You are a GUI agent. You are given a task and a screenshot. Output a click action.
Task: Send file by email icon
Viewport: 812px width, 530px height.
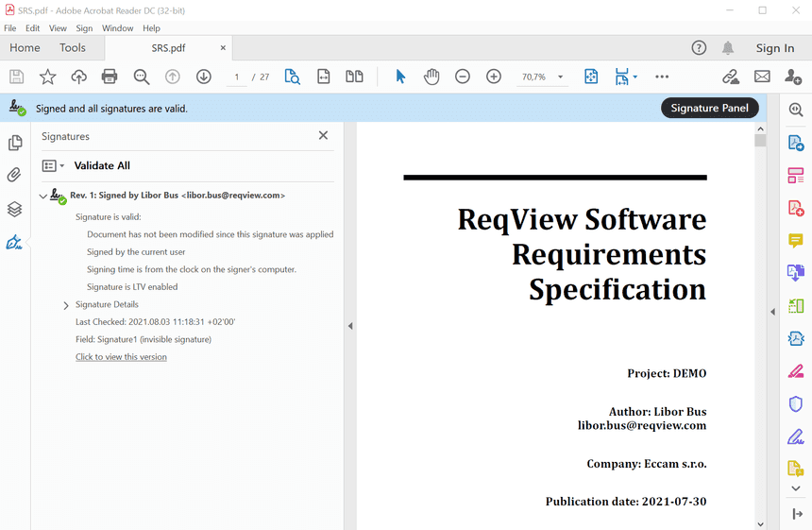click(x=762, y=77)
